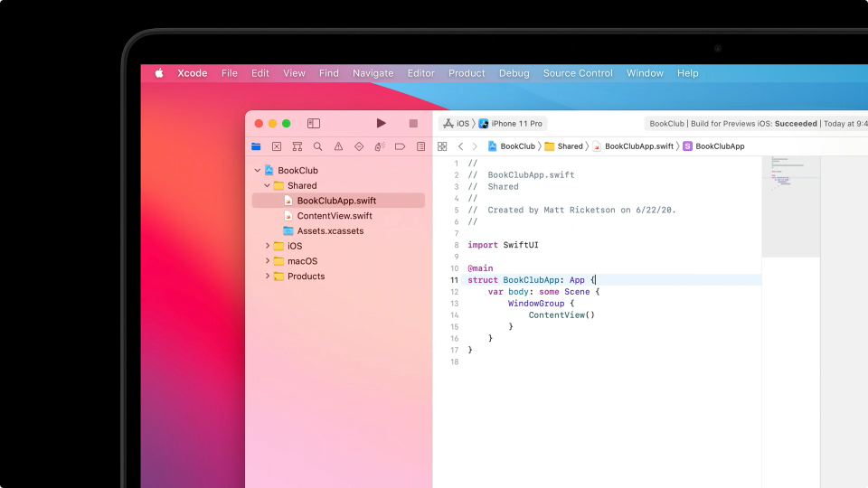Click BookClub project in jump bar

coord(512,146)
